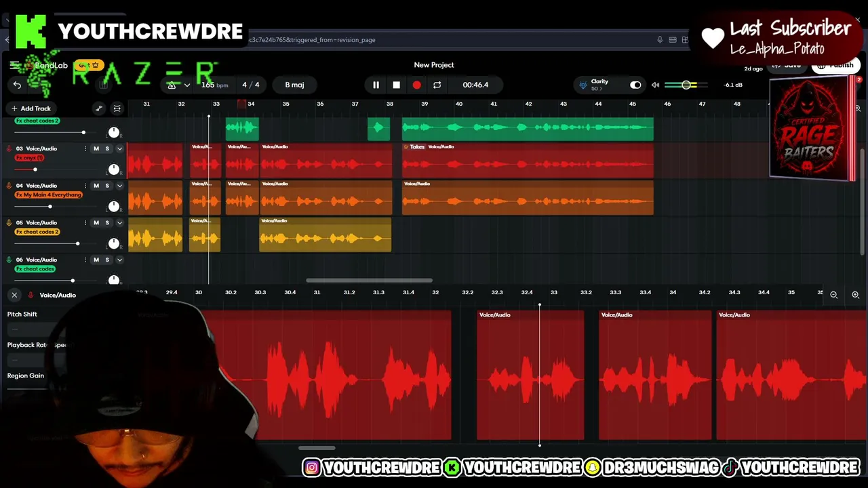The height and width of the screenshot is (488, 868).
Task: Open the track 03 three-dot options menu
Action: [85, 148]
